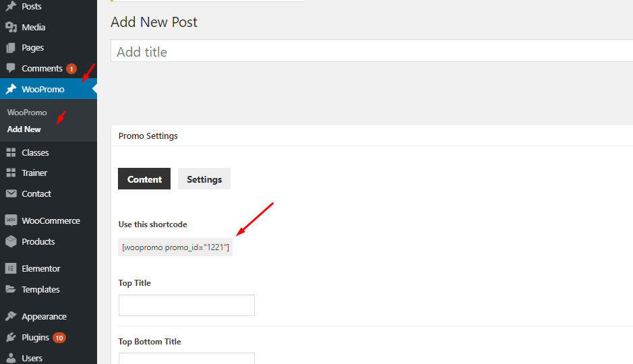Select the woopromo shortcode text box
The width and height of the screenshot is (633, 364).
pyautogui.click(x=175, y=247)
